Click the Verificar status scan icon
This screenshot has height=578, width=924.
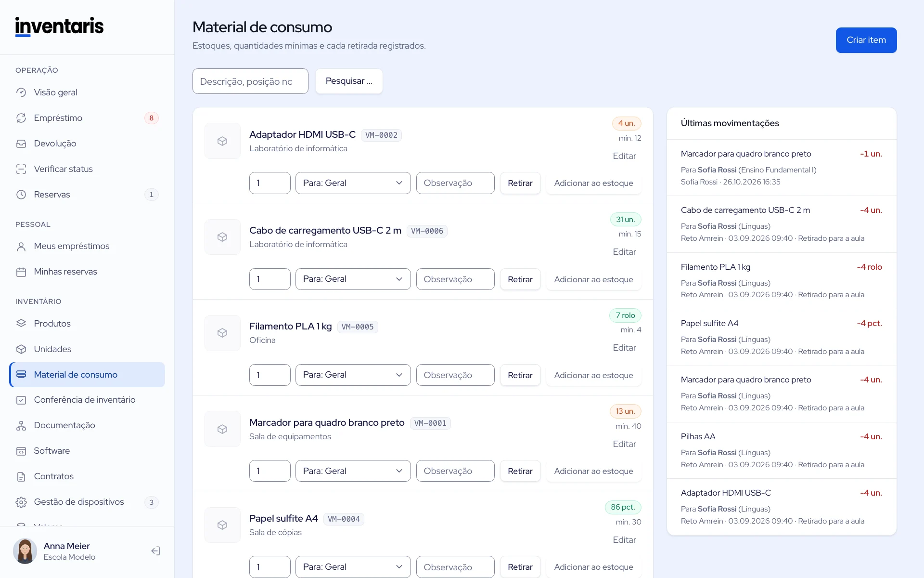(x=21, y=169)
